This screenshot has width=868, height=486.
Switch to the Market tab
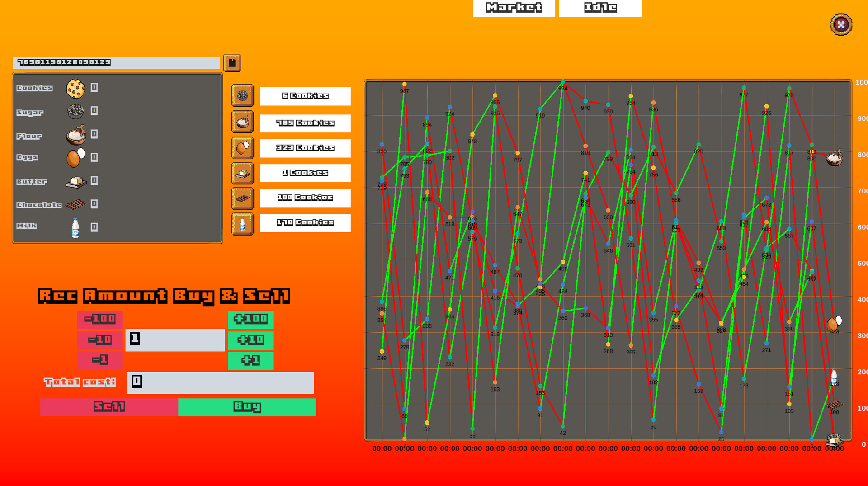pos(514,8)
